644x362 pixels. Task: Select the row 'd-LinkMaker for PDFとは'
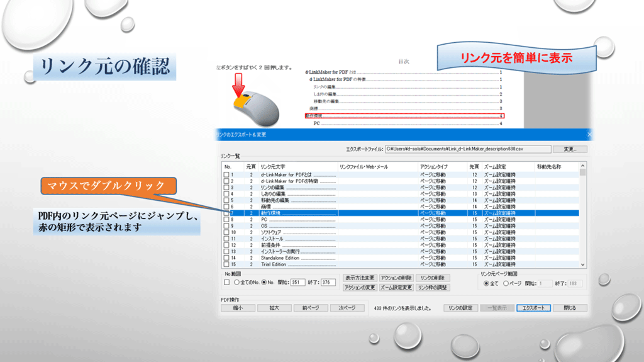[401, 175]
